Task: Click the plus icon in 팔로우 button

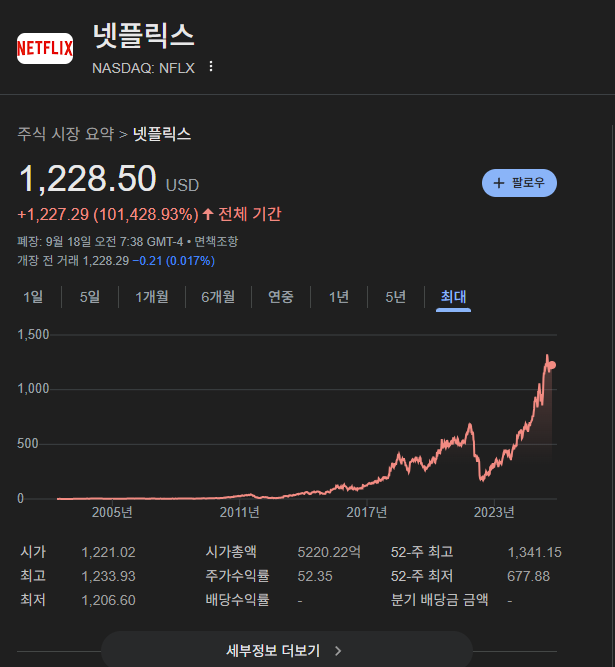Action: [498, 183]
